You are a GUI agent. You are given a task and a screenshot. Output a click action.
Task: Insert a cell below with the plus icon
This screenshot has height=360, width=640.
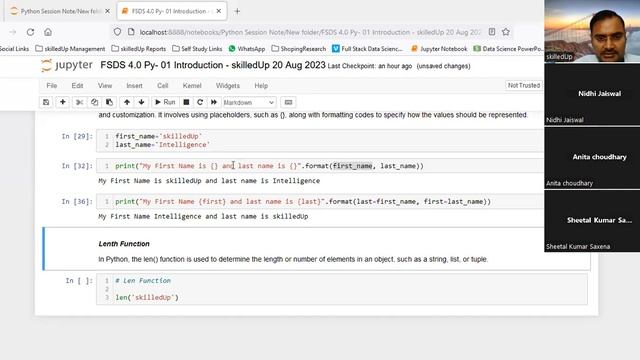(x=63, y=102)
